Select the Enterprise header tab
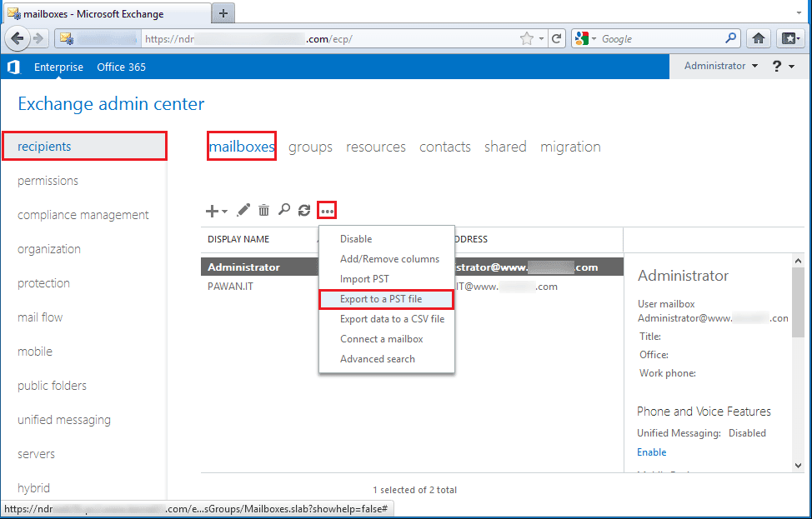The height and width of the screenshot is (519, 812). coord(58,67)
